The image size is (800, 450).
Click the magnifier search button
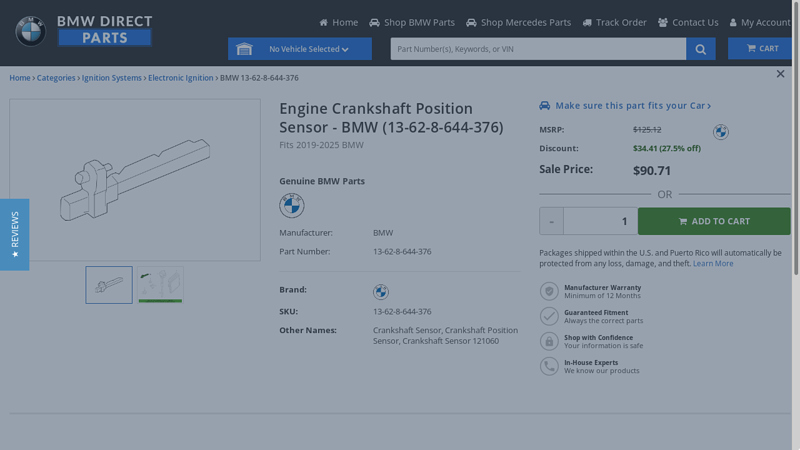701,49
